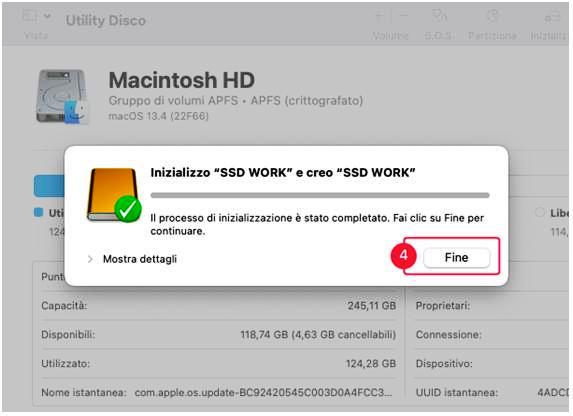
Task: Click the Libero legend circle
Action: 539,212
